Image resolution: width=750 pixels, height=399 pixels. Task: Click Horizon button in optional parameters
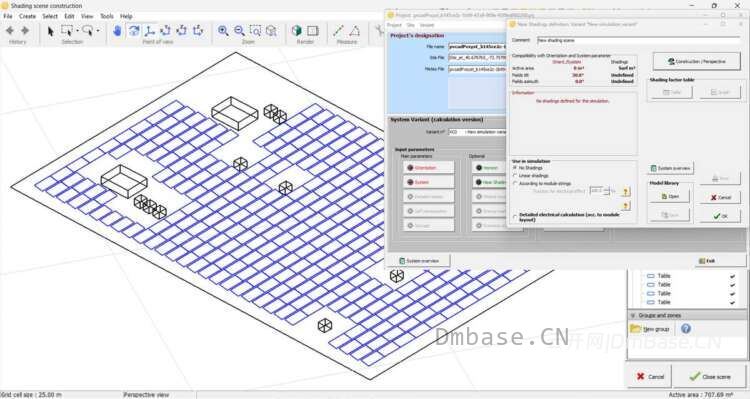[x=489, y=168]
